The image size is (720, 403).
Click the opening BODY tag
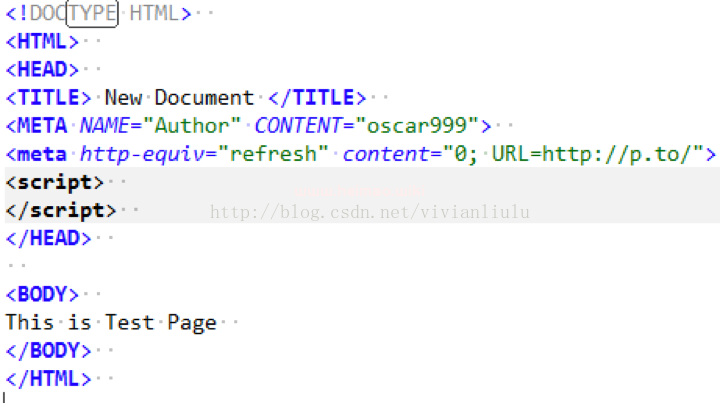pos(42,294)
